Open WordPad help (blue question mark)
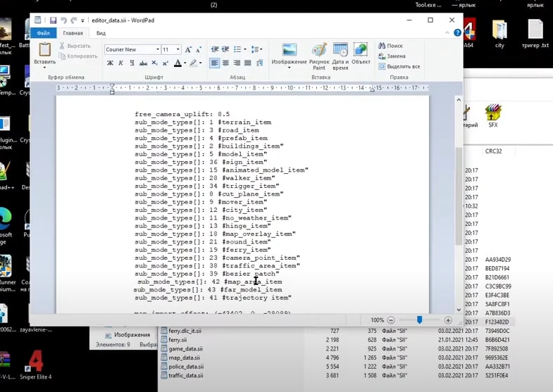 coord(457,33)
